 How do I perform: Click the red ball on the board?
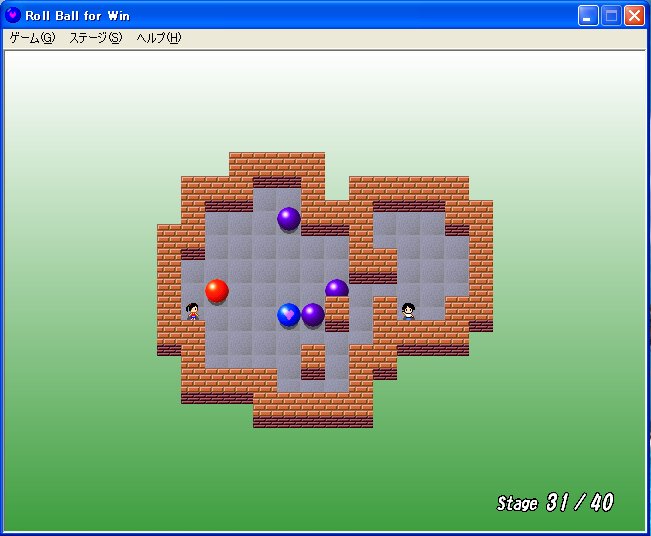pos(217,291)
